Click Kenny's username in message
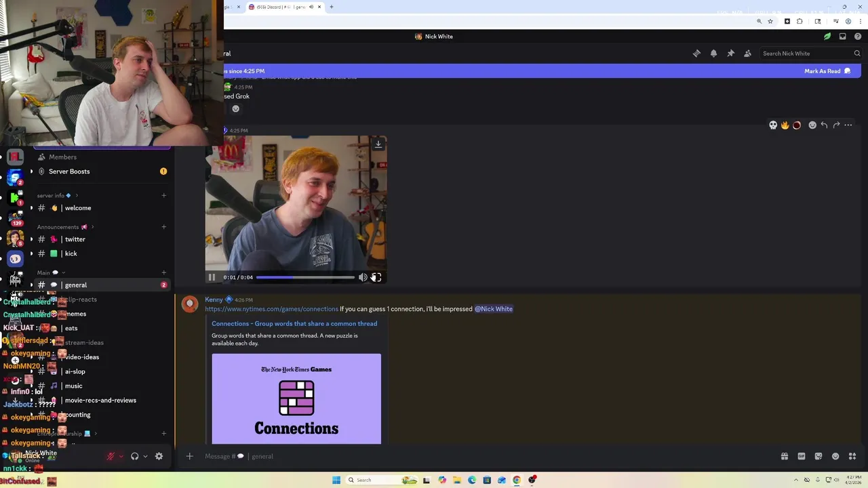868x488 pixels. point(214,300)
